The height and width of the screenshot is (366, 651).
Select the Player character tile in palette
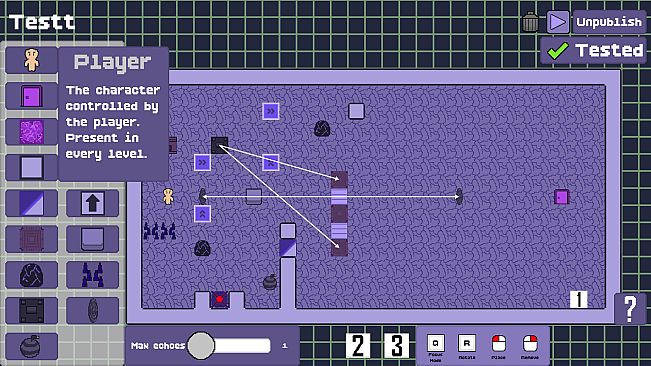(32, 60)
